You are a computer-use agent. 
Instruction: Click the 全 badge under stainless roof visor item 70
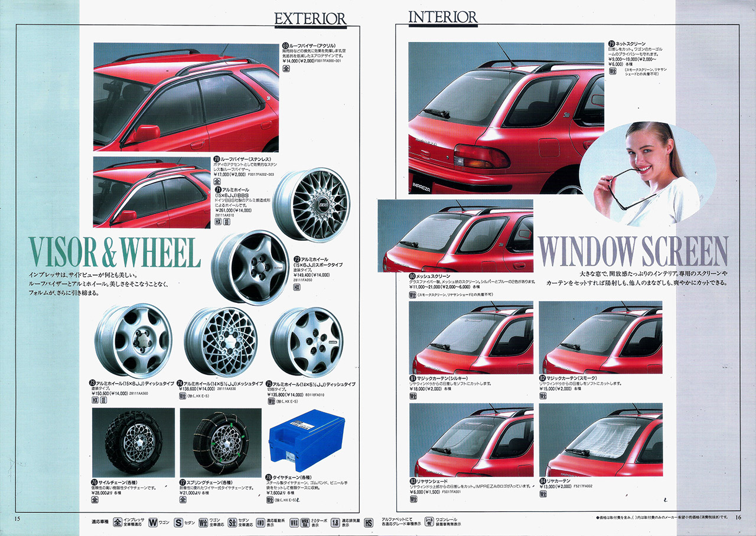click(x=217, y=182)
